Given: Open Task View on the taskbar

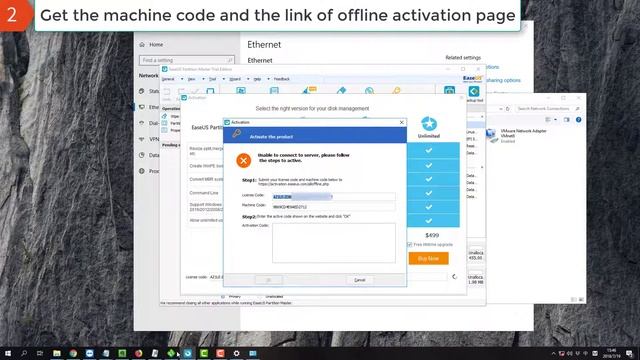Looking at the screenshot, I should point(40,353).
